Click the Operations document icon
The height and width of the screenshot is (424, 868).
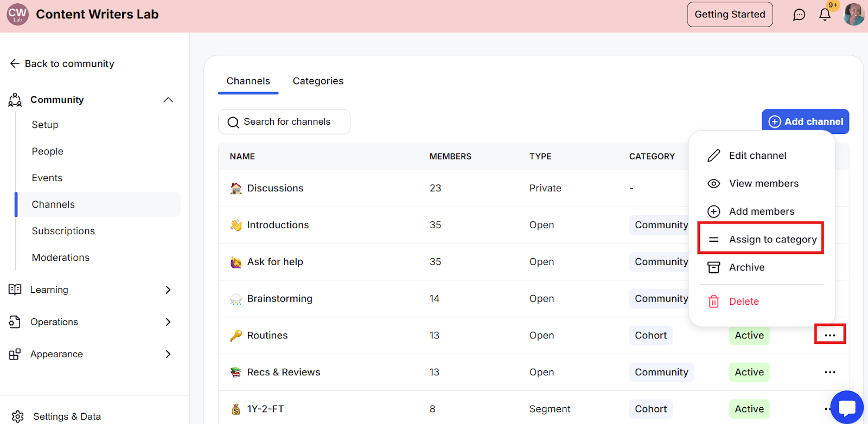click(15, 322)
